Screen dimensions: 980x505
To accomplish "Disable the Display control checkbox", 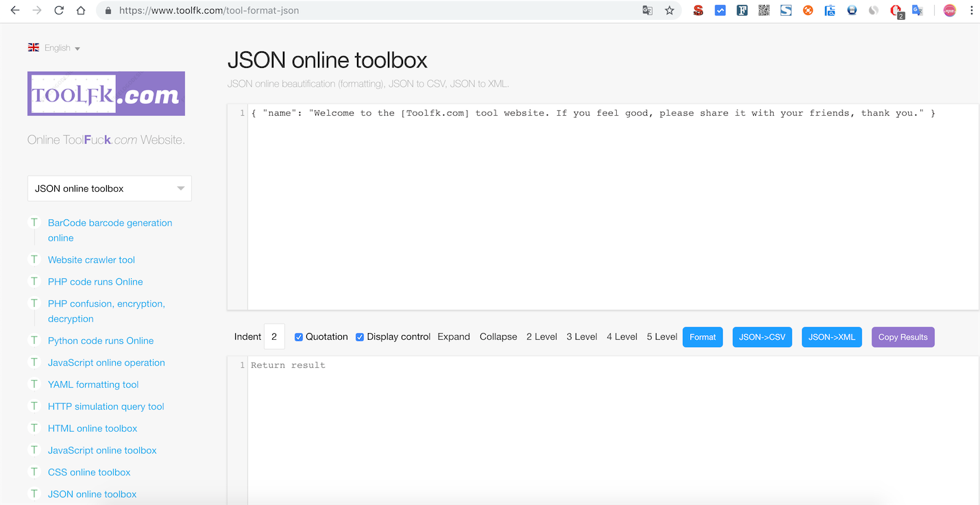I will point(360,336).
